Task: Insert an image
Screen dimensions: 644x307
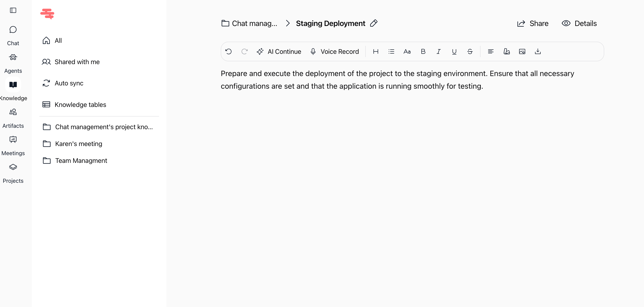Action: pyautogui.click(x=522, y=51)
